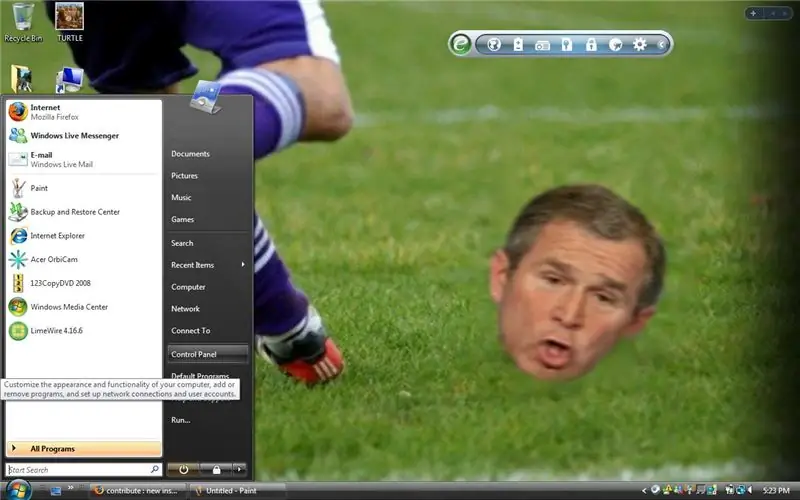Click the Windows Start orb

click(18, 490)
